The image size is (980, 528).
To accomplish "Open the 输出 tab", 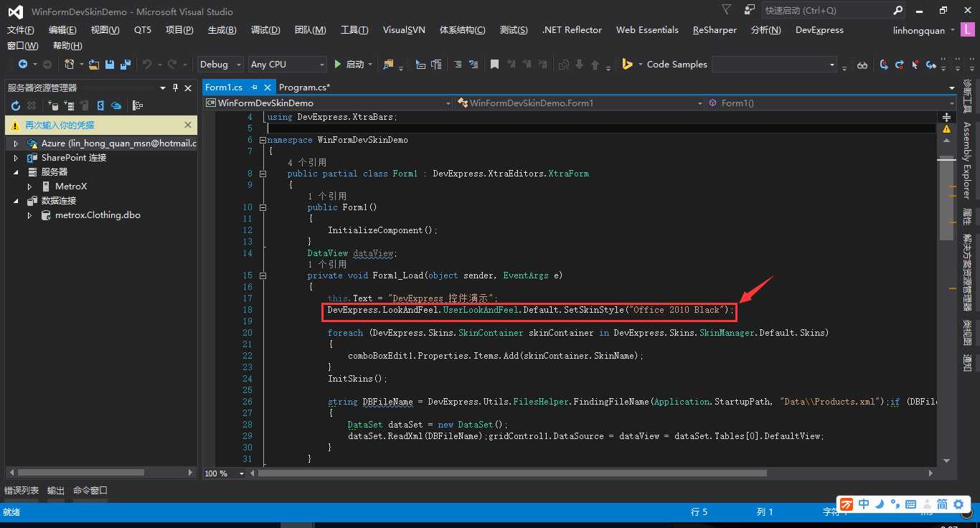I will coord(56,491).
